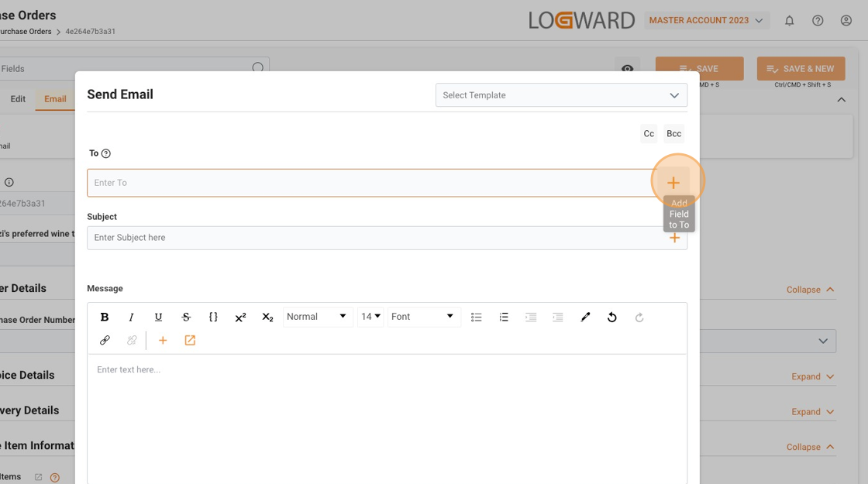
Task: Open the Master Account 2023 dropdown
Action: [706, 20]
